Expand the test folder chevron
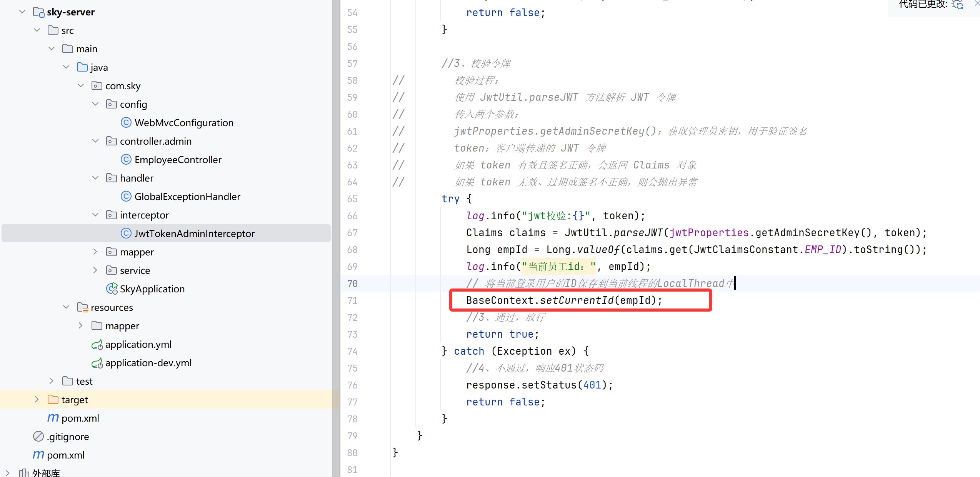Viewport: 980px width, 477px height. coord(52,381)
